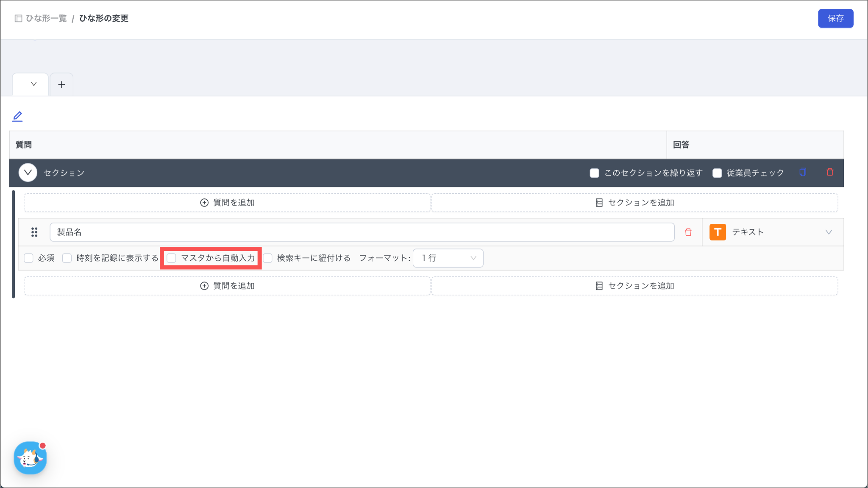Click the orange T text type icon
Viewport: 868px width, 488px height.
click(718, 232)
